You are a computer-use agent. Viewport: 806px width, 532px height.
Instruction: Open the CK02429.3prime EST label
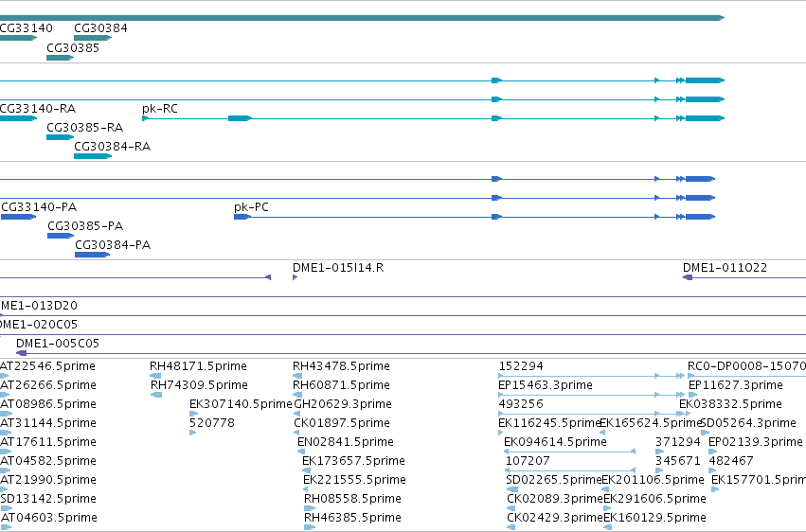point(555,518)
